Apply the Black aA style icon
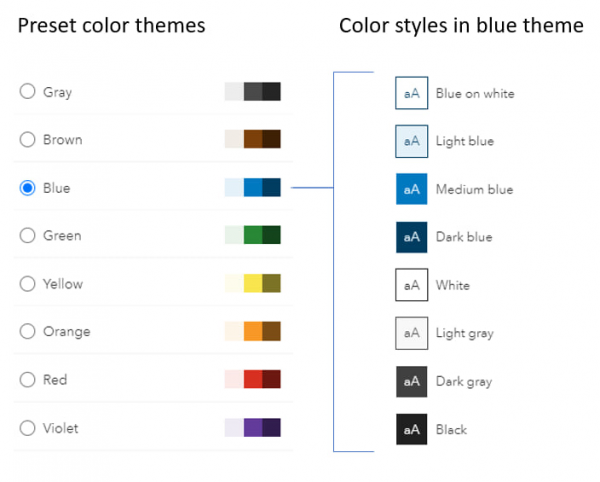The image size is (600, 482). [x=411, y=429]
